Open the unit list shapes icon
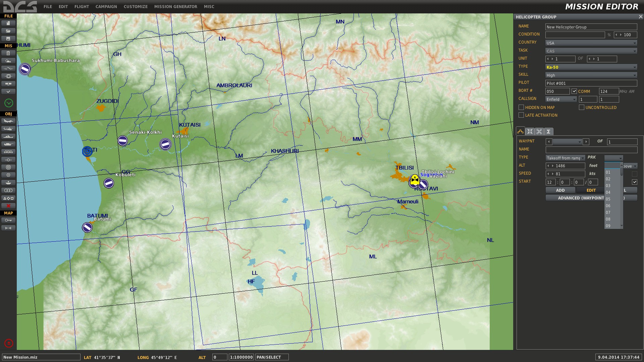The image size is (644, 362). pyautogui.click(x=8, y=198)
